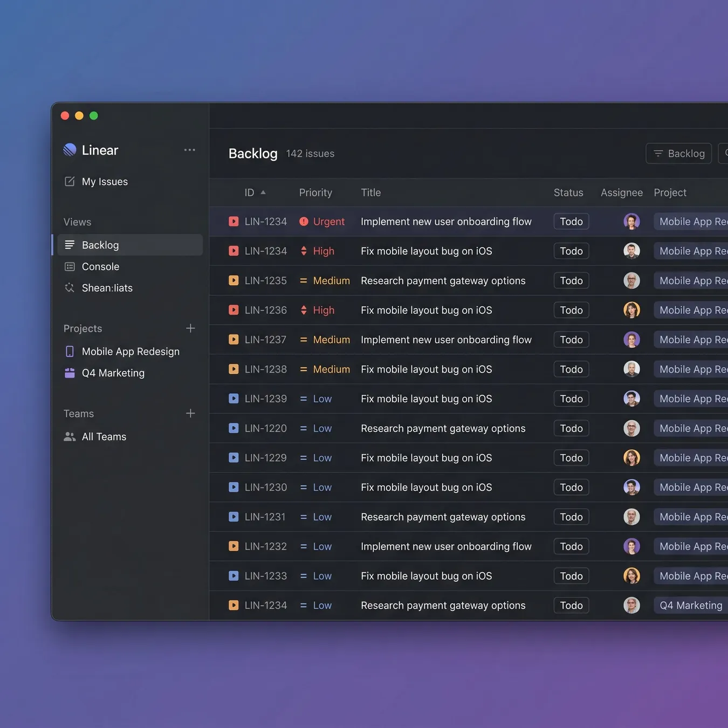Open Mobile App Redesign project

coord(131,352)
